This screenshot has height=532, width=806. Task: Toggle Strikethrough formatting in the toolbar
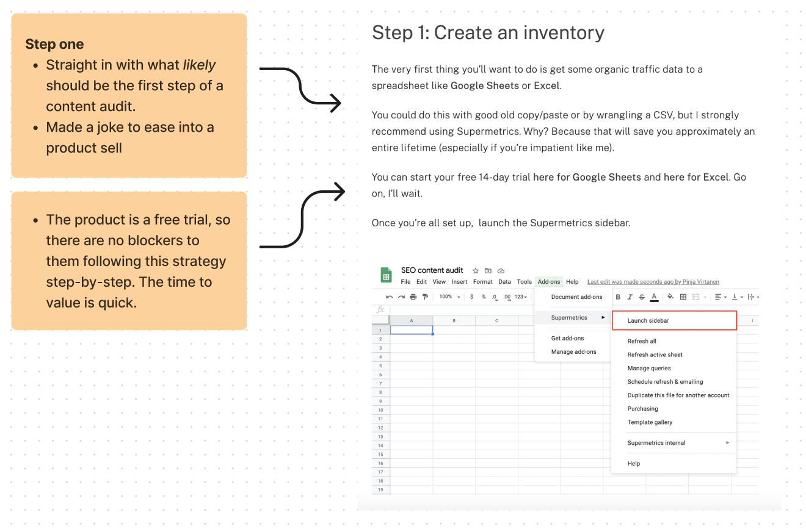(642, 297)
